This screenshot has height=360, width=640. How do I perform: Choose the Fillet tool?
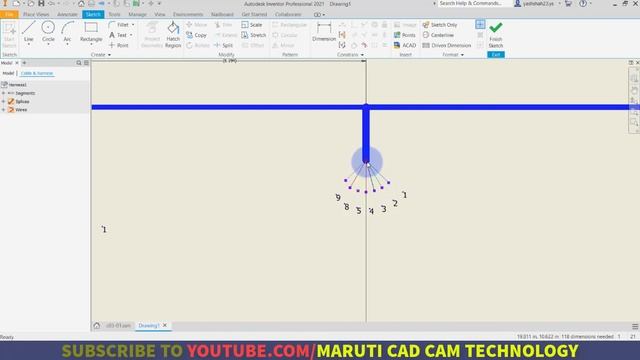(x=119, y=25)
